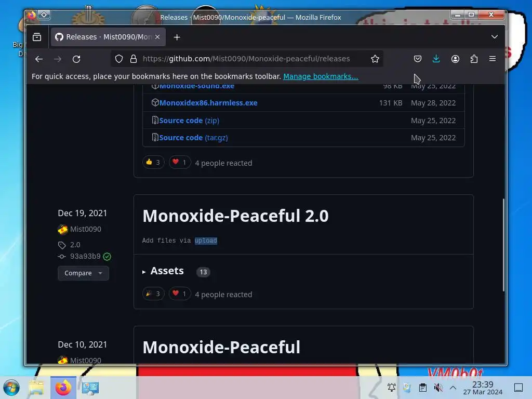The image size is (532, 399).
Task: Open Firefox View in tab bar
Action: coord(37,37)
